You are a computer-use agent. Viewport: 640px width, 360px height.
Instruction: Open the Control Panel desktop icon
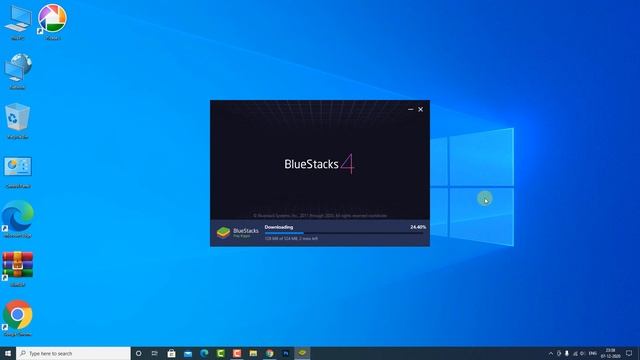point(18,171)
